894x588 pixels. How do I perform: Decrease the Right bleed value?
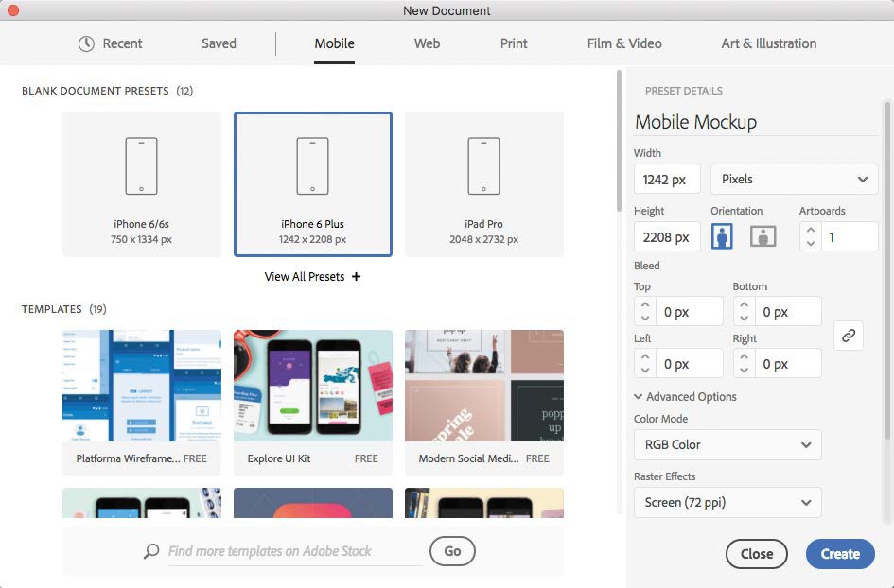pos(744,371)
